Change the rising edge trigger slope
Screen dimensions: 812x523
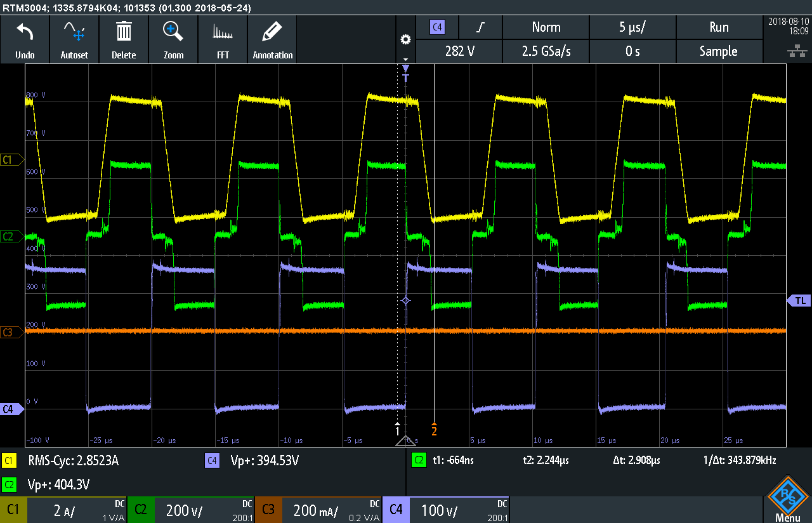tap(480, 27)
